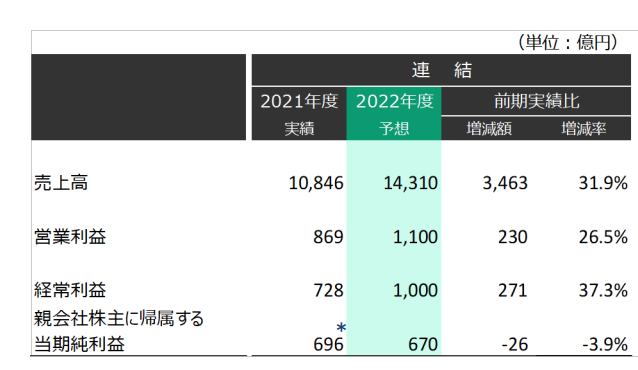Screen dimensions: 638x370
Task: Click the 連結 header cell
Action: coord(441,70)
